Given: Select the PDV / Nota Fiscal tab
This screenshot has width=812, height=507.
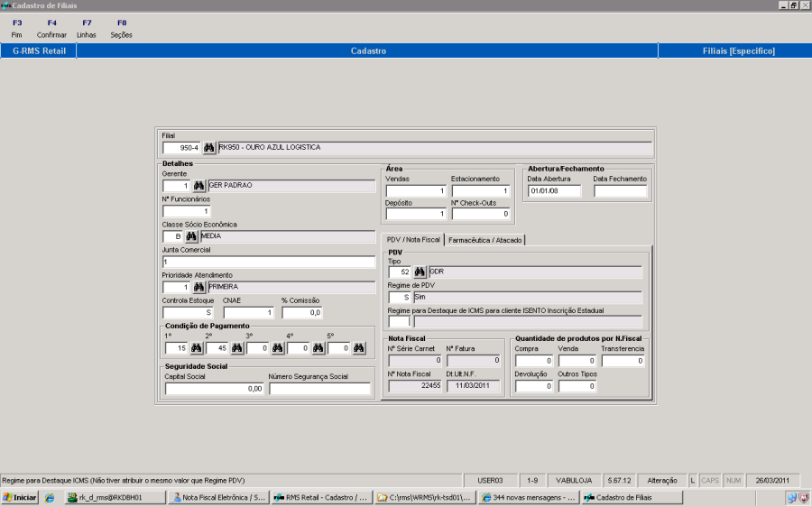Looking at the screenshot, I should point(413,240).
